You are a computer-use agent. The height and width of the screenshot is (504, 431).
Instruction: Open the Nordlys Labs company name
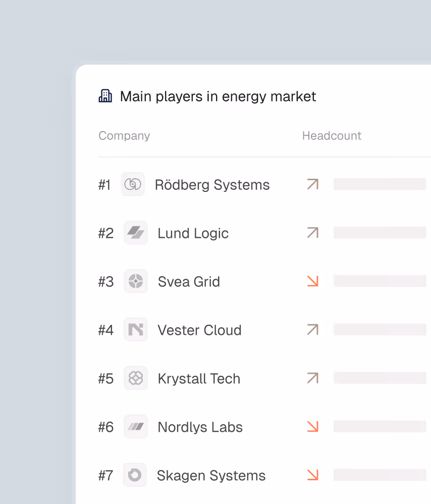point(200,427)
